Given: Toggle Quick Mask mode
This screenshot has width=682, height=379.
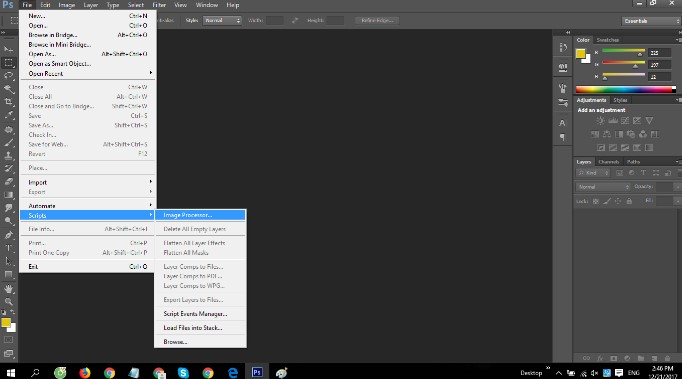Looking at the screenshot, I should point(8,340).
